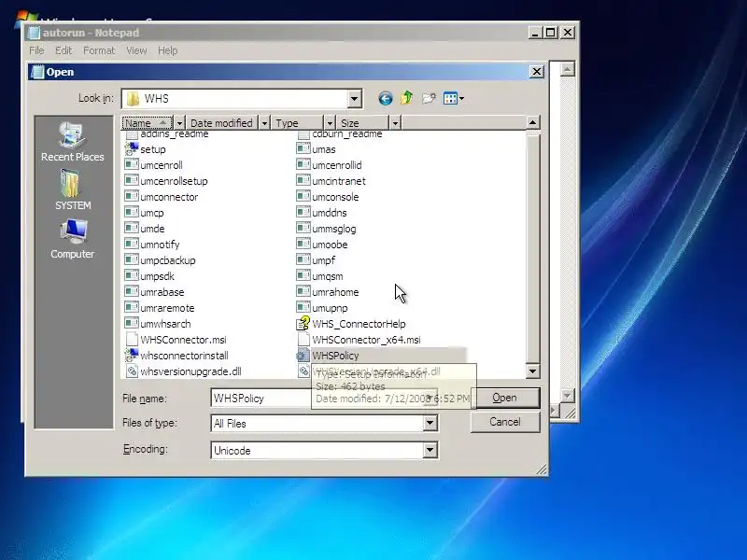Select the whsconnectorinstall file icon
The width and height of the screenshot is (747, 560).
(132, 356)
